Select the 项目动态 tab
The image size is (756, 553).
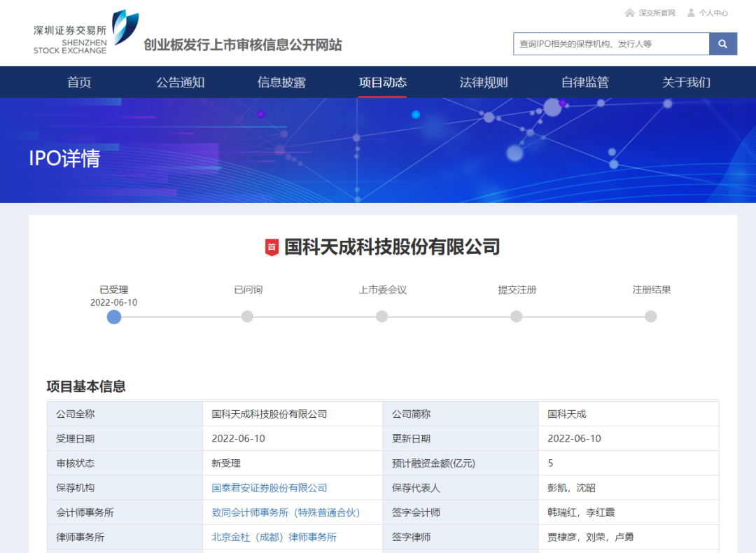pos(382,83)
